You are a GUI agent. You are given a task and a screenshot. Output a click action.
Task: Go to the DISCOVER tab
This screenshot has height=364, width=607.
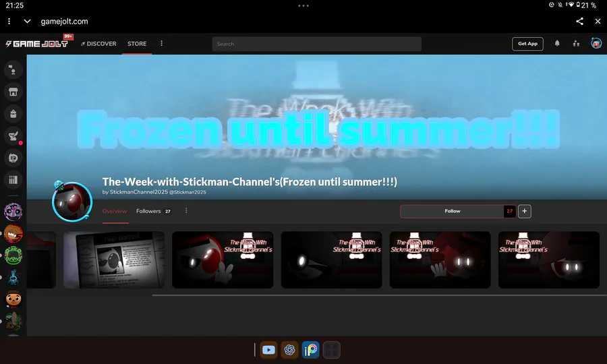pyautogui.click(x=98, y=44)
